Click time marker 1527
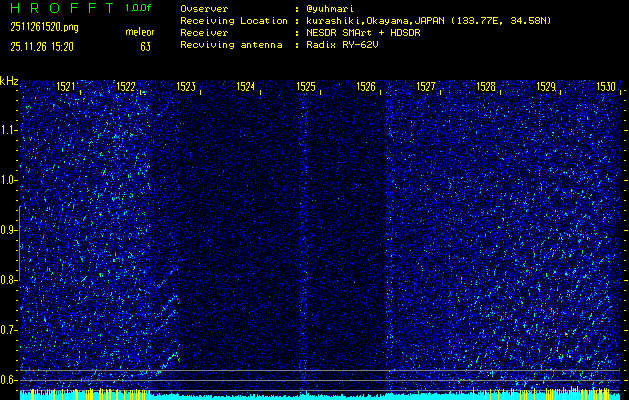The width and height of the screenshot is (629, 400). click(426, 86)
